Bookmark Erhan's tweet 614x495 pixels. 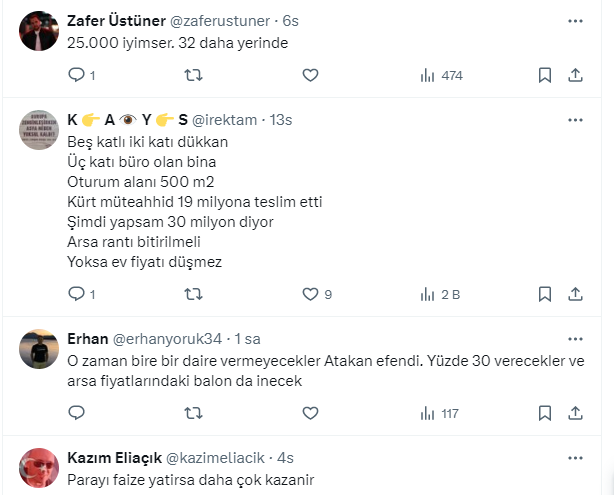[x=545, y=413]
